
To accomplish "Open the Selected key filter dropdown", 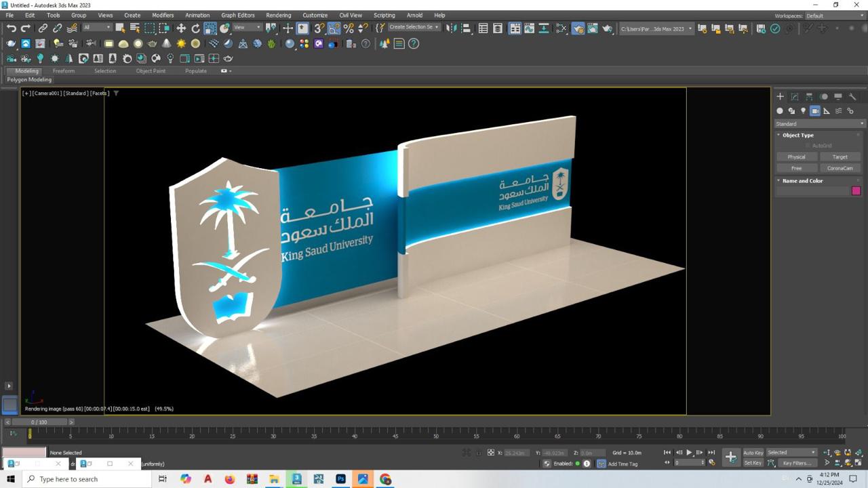I will pyautogui.click(x=792, y=453).
